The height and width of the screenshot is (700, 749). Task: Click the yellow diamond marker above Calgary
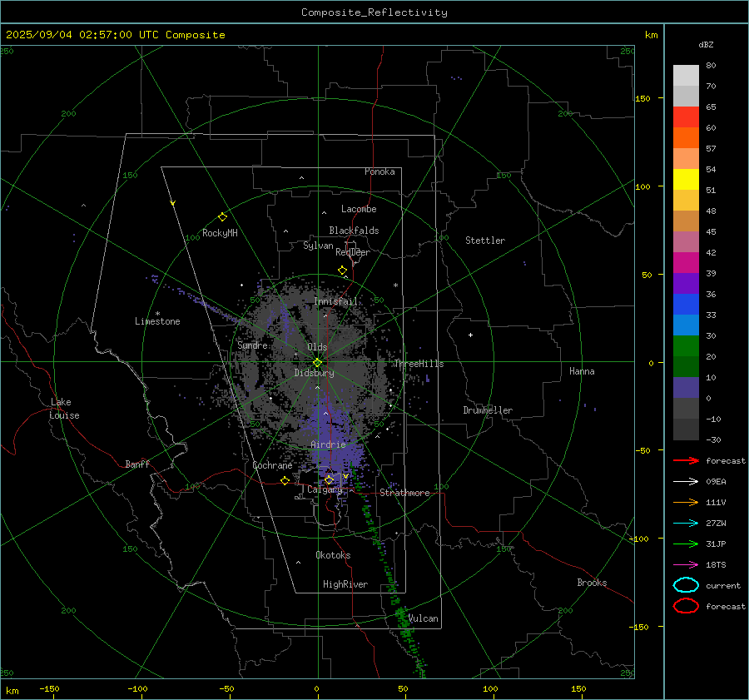click(x=329, y=479)
